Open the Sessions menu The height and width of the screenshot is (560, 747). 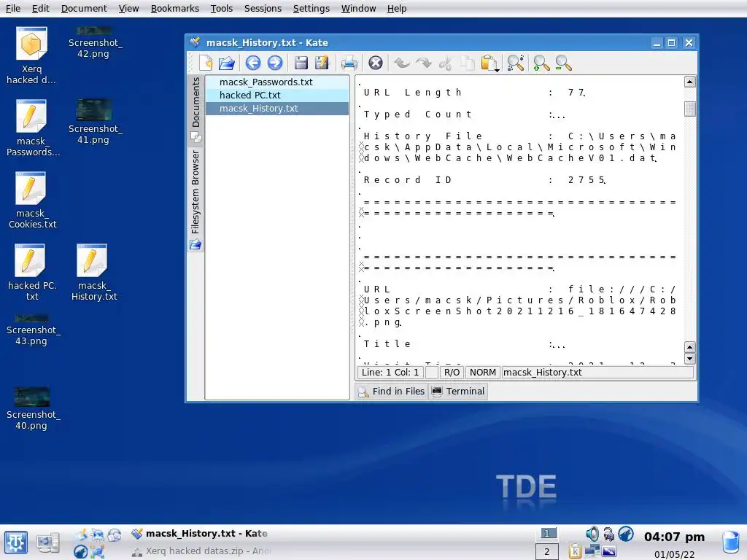(263, 9)
